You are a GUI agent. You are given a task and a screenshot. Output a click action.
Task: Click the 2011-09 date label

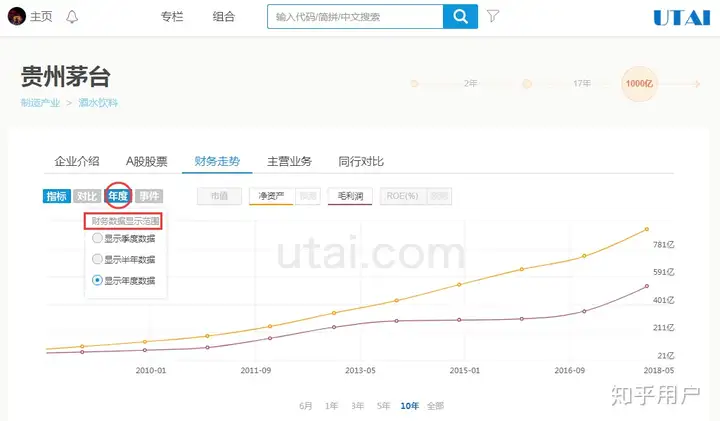pyautogui.click(x=256, y=370)
